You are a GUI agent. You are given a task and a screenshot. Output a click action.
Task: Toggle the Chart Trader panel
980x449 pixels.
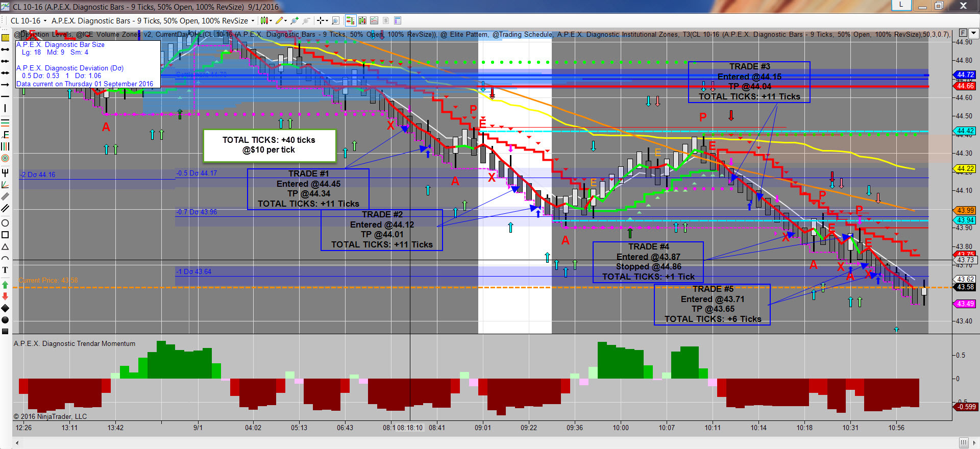click(x=350, y=20)
